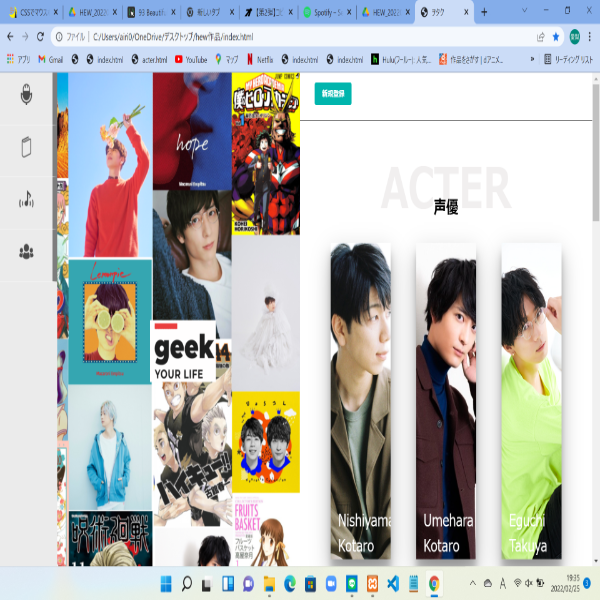Open a new browser tab with plus button
Image resolution: width=600 pixels, height=600 pixels.
click(x=485, y=12)
